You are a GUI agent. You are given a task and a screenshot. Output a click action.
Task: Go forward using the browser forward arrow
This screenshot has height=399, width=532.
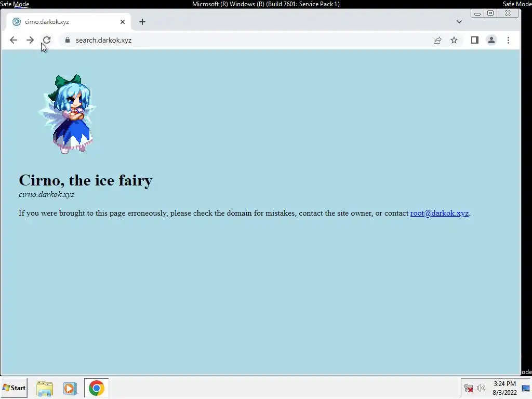point(30,40)
